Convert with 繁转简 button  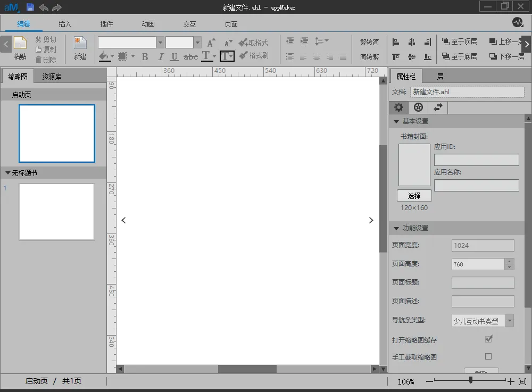pyautogui.click(x=369, y=42)
